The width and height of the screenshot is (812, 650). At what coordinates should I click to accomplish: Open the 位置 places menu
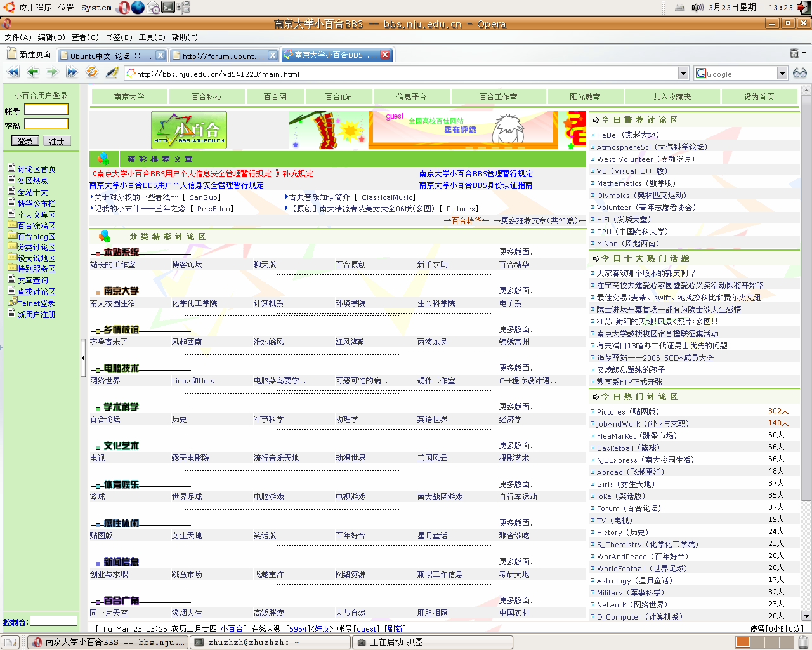[66, 8]
